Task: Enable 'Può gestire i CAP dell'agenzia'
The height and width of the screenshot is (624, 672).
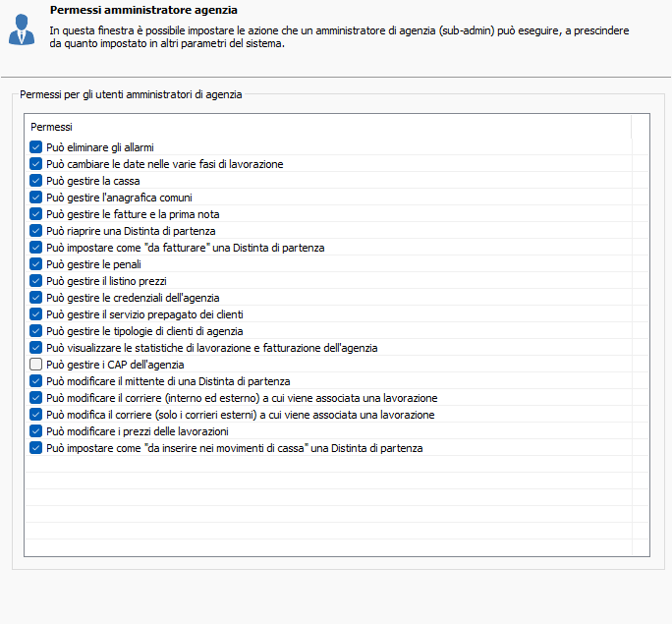Action: [36, 365]
